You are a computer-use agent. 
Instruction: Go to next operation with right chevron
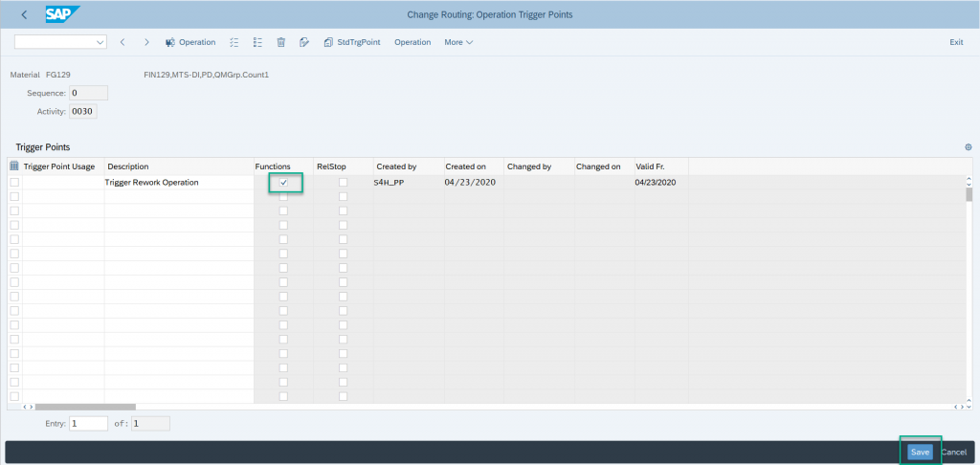[x=146, y=42]
